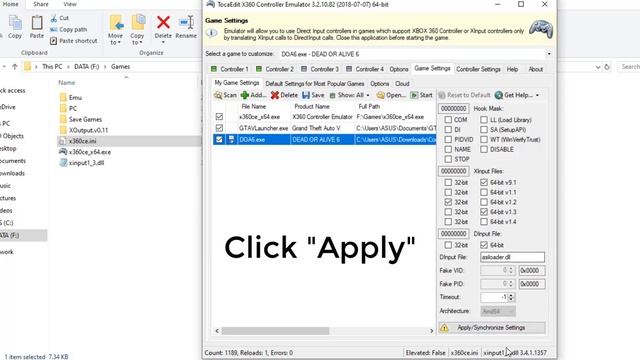The height and width of the screenshot is (360, 640).
Task: Open the Explorer address history dropdown
Action: click(598, 67)
